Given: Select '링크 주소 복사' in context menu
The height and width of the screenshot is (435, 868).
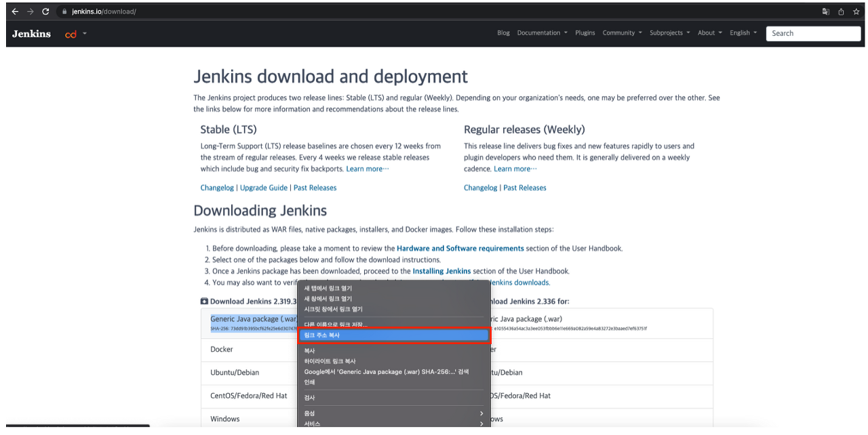Looking at the screenshot, I should click(393, 335).
